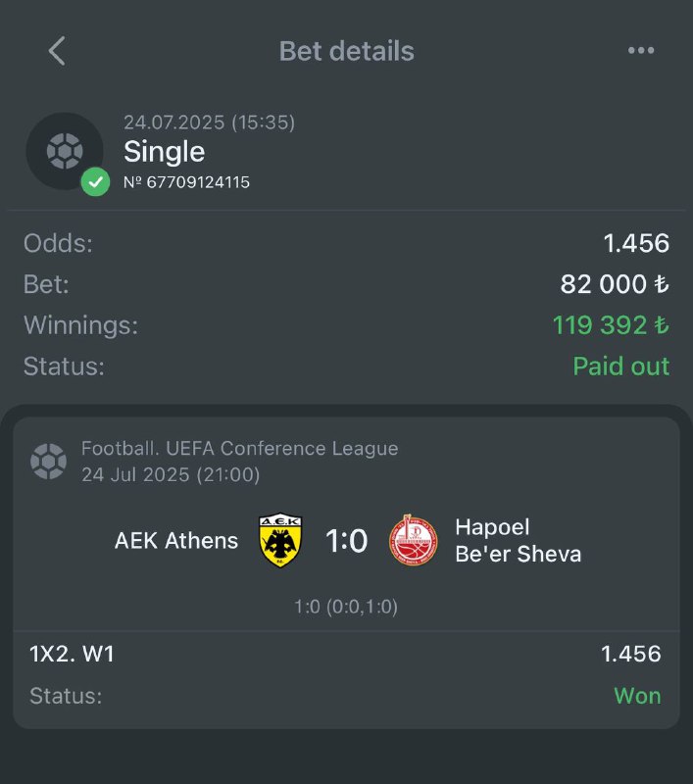Viewport: 693px width, 784px height.
Task: Tap the green Won status
Action: pyautogui.click(x=637, y=696)
